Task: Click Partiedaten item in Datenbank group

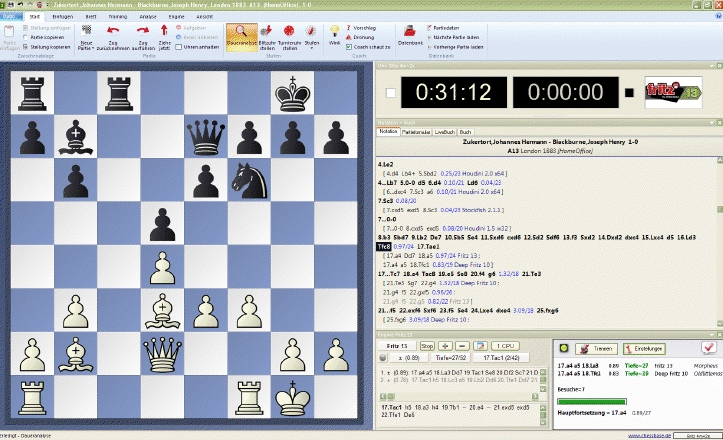Action: 443,28
